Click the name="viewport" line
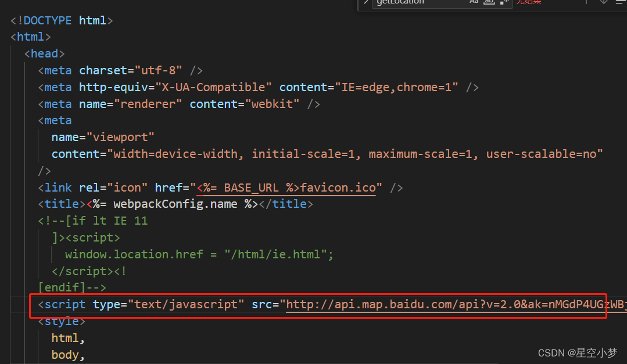 pyautogui.click(x=103, y=137)
